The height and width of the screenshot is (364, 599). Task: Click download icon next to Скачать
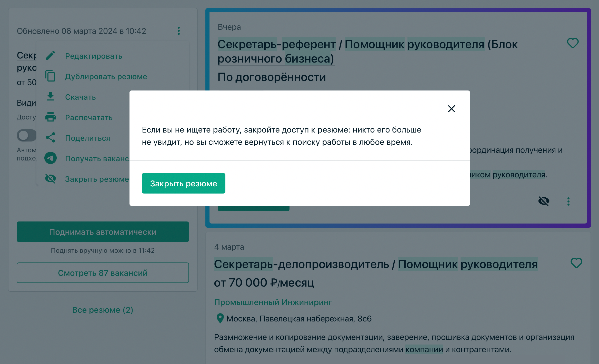pyautogui.click(x=51, y=97)
